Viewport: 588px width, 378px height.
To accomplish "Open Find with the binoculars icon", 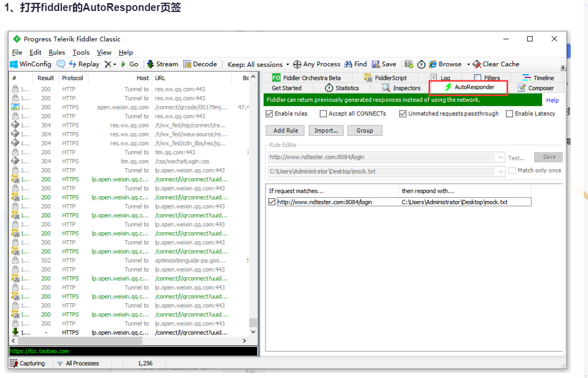I will pos(349,64).
